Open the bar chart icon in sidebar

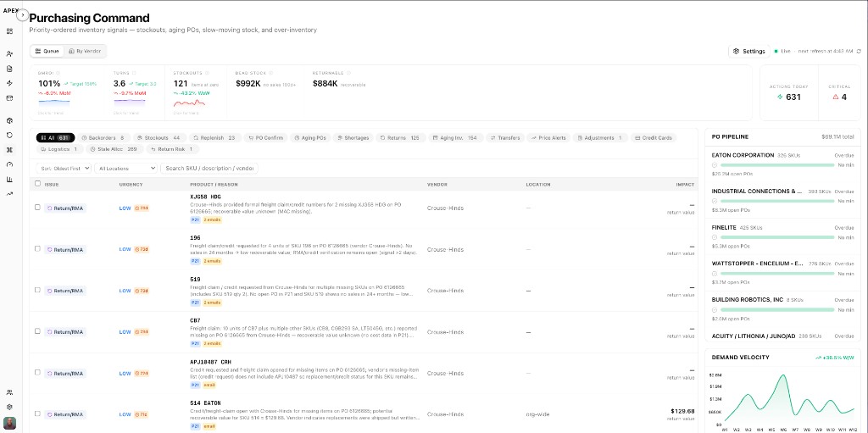(x=9, y=180)
